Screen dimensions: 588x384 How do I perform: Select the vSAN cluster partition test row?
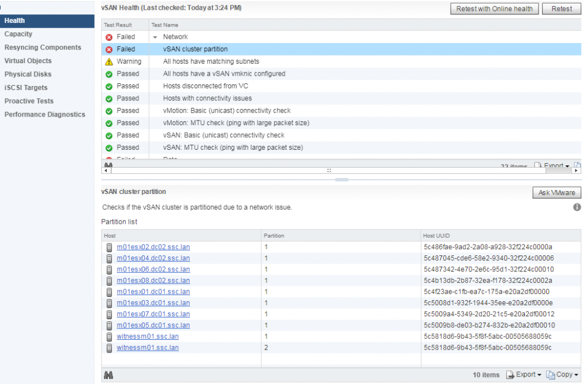pos(230,49)
